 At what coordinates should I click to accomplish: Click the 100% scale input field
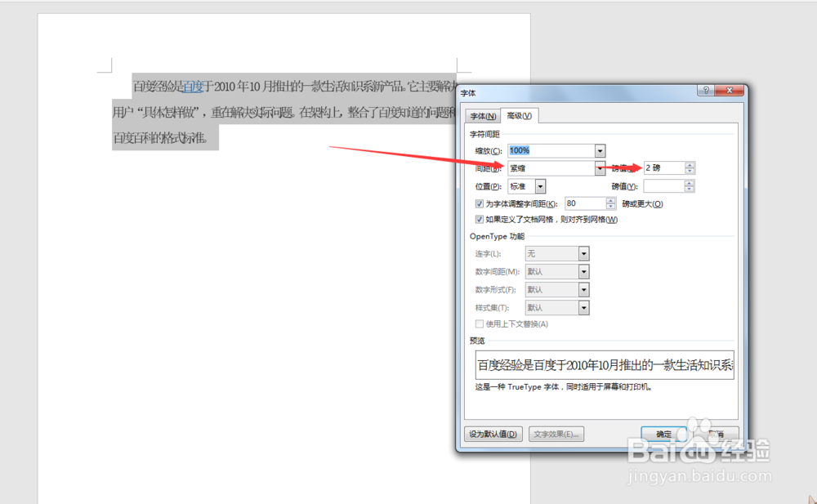(x=551, y=150)
